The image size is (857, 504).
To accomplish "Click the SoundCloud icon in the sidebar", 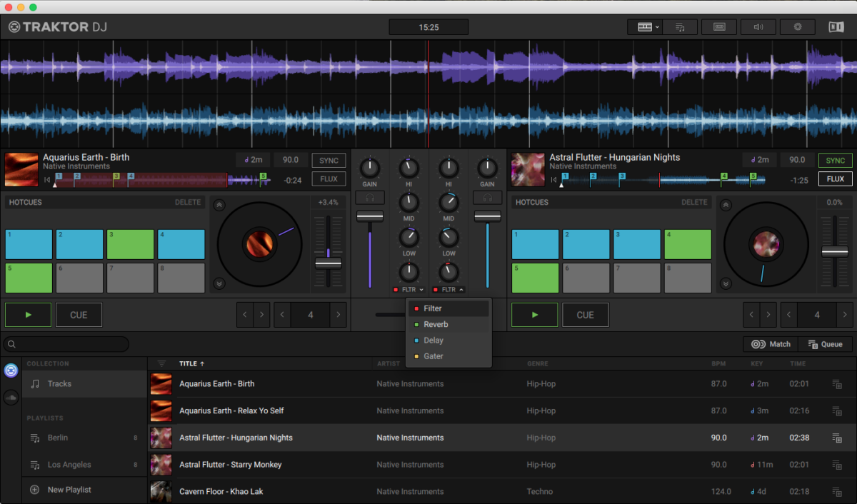I will click(11, 398).
